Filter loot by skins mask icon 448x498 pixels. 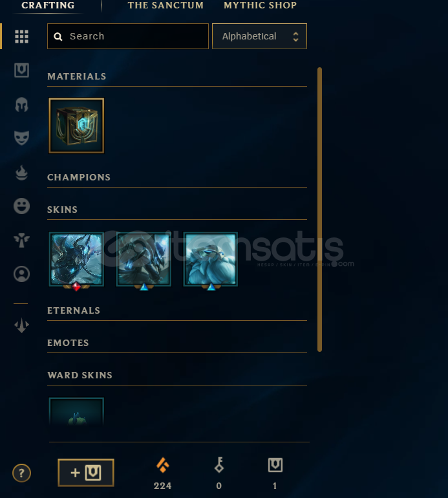[x=21, y=138]
